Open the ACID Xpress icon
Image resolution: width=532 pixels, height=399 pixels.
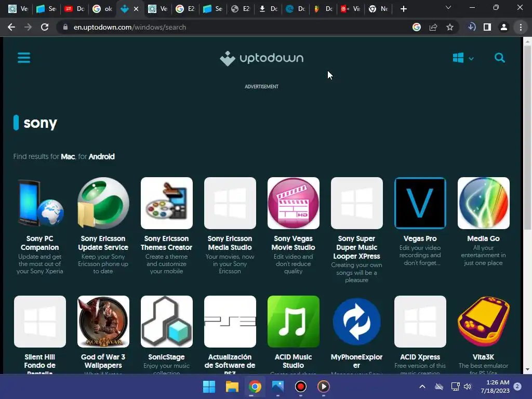click(x=420, y=321)
